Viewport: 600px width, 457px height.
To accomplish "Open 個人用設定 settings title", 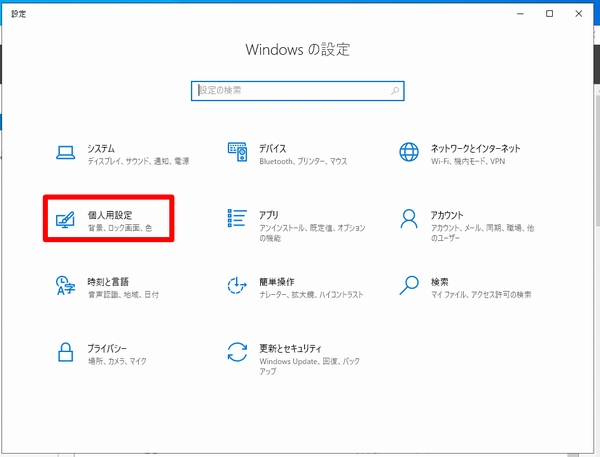I will pos(110,215).
